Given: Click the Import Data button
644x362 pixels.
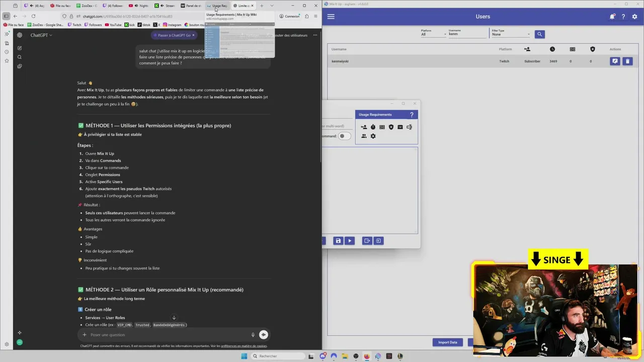Looking at the screenshot, I should pos(447,342).
